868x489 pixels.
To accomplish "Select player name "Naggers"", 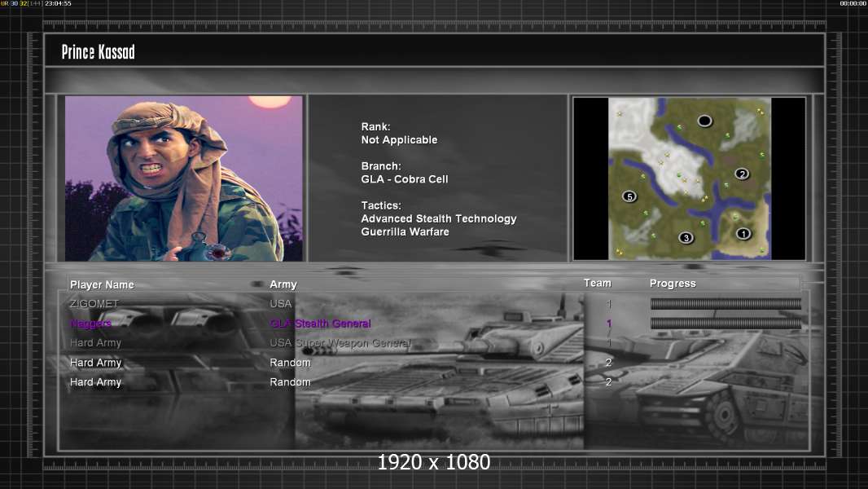I will [90, 324].
